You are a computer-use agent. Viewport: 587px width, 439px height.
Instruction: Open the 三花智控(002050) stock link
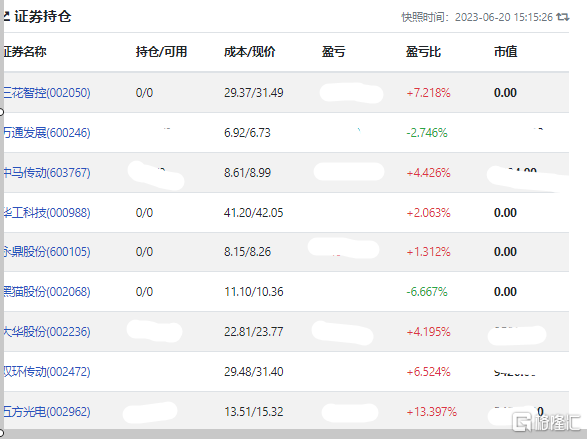(x=47, y=92)
